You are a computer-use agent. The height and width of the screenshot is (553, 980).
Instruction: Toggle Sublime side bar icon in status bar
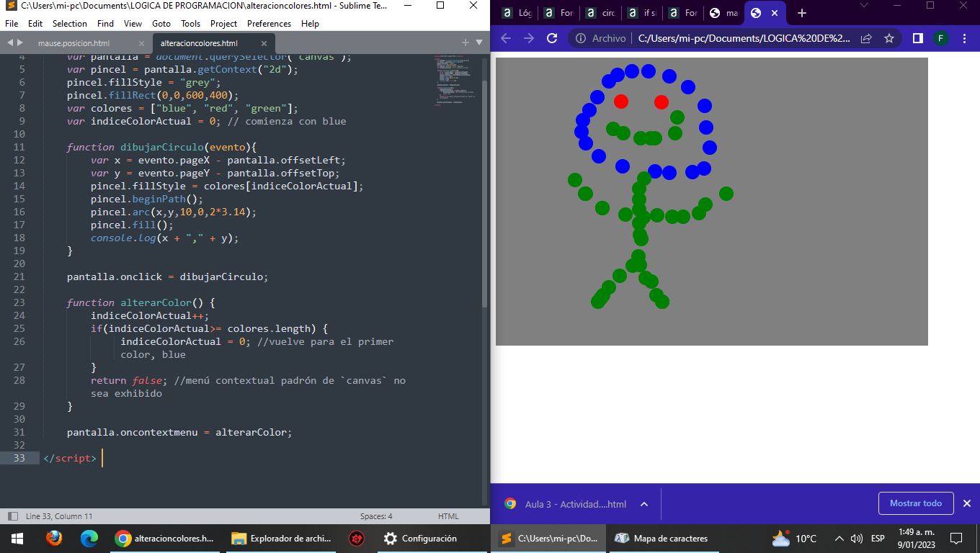click(x=12, y=516)
